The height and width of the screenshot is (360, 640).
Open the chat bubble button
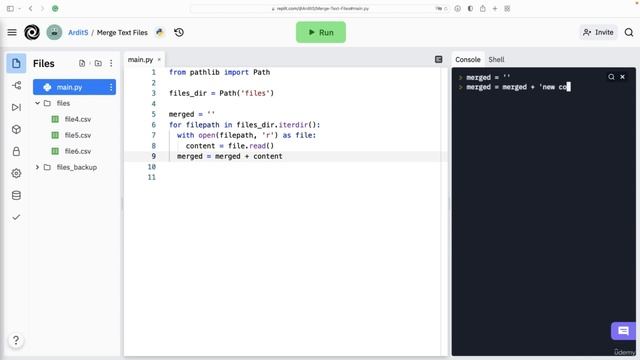pyautogui.click(x=623, y=331)
